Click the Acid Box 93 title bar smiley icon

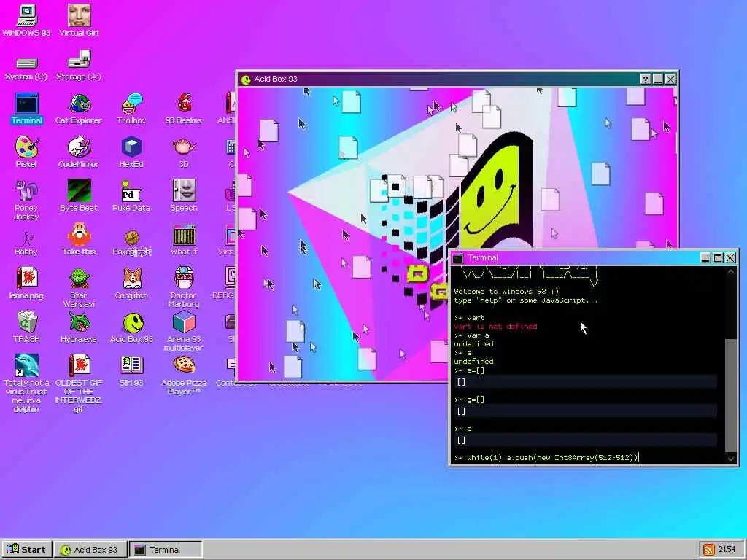246,79
